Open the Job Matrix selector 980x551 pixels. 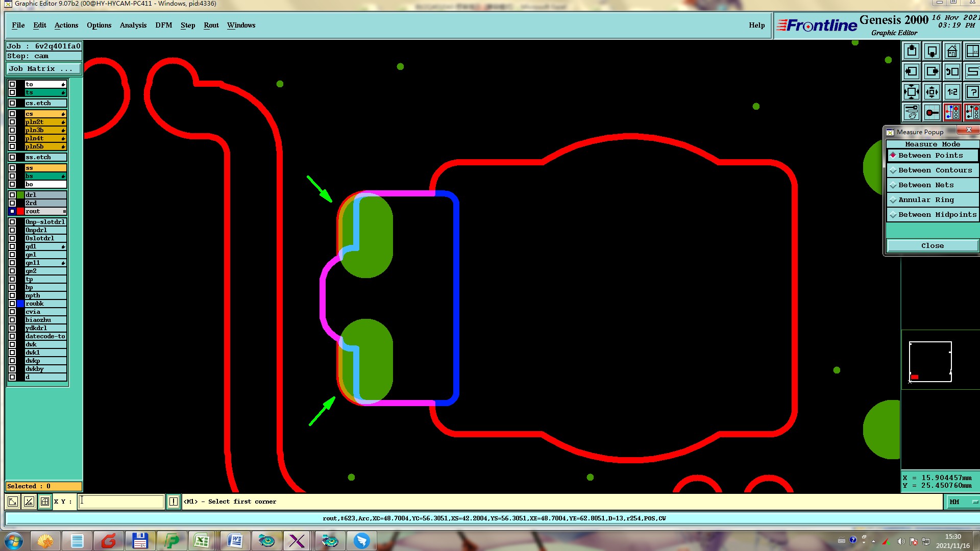[44, 69]
